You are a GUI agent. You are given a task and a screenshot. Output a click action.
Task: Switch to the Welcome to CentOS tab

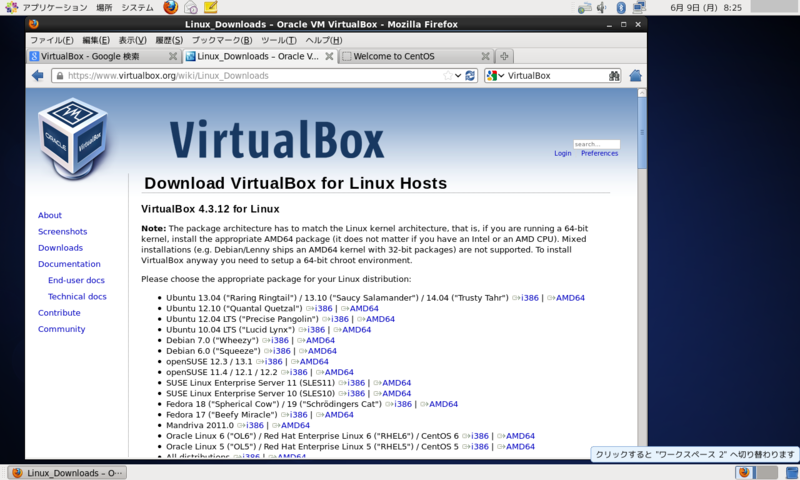(416, 56)
